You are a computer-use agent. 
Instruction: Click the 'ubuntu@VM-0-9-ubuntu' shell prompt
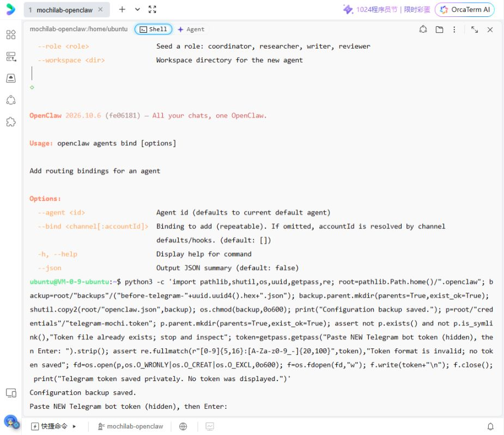click(69, 282)
